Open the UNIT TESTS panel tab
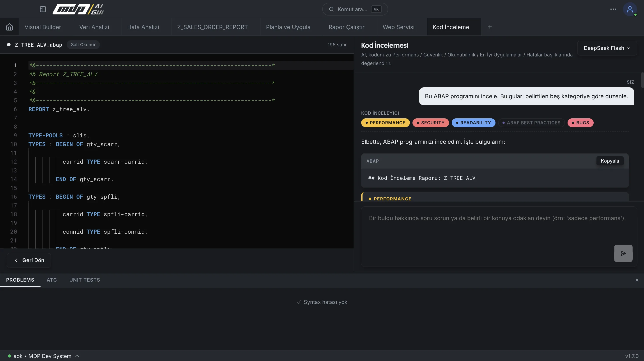This screenshot has height=361, width=644. (x=85, y=280)
